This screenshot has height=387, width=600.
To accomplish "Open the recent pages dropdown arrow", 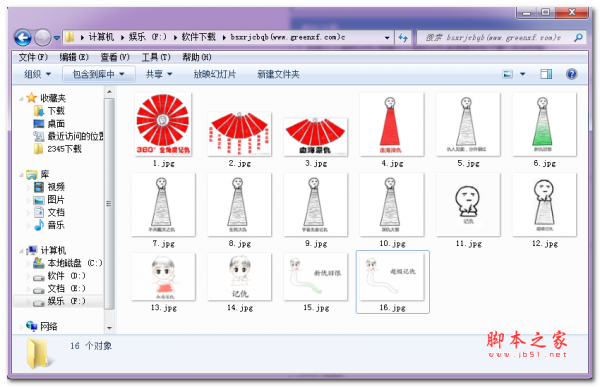I will pyautogui.click(x=57, y=38).
